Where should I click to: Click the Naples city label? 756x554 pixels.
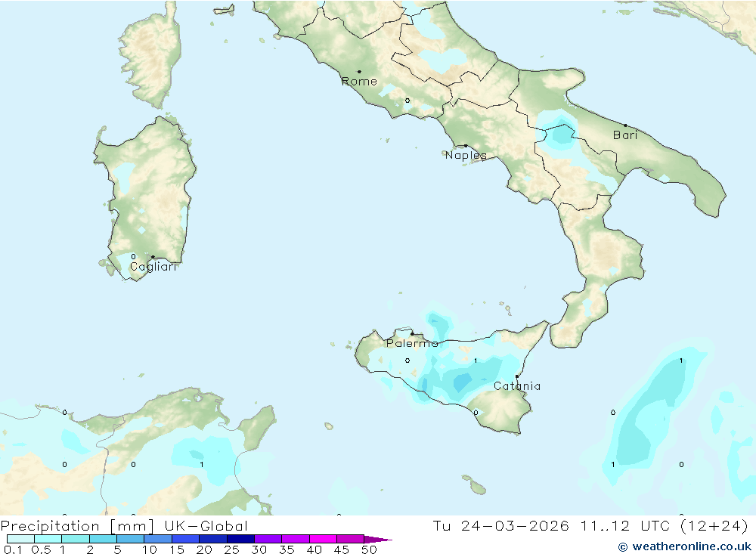466,155
